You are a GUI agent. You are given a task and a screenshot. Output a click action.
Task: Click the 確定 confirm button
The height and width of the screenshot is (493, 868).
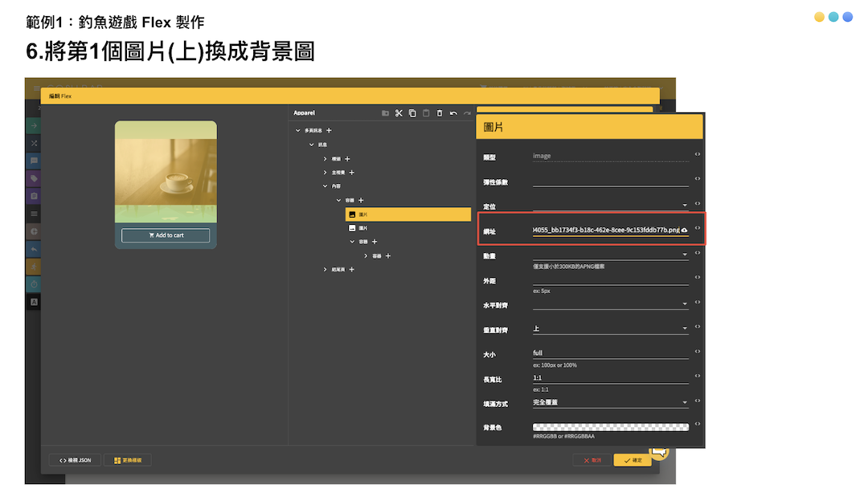coord(633,460)
